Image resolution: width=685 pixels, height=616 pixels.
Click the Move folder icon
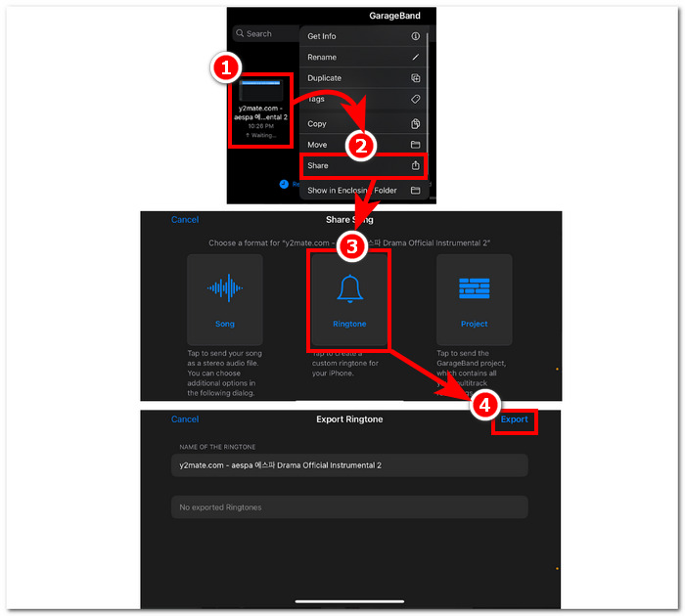pos(416,145)
